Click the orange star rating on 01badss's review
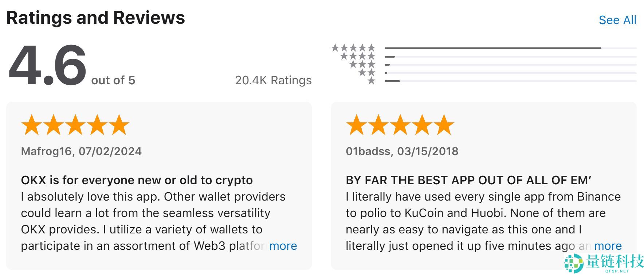The image size is (644, 275). point(400,125)
